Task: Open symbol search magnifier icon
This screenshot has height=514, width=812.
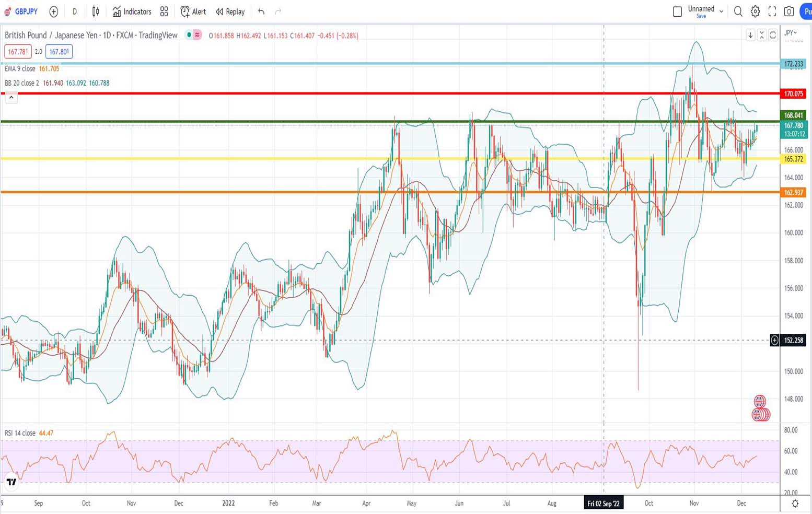Action: 738,11
